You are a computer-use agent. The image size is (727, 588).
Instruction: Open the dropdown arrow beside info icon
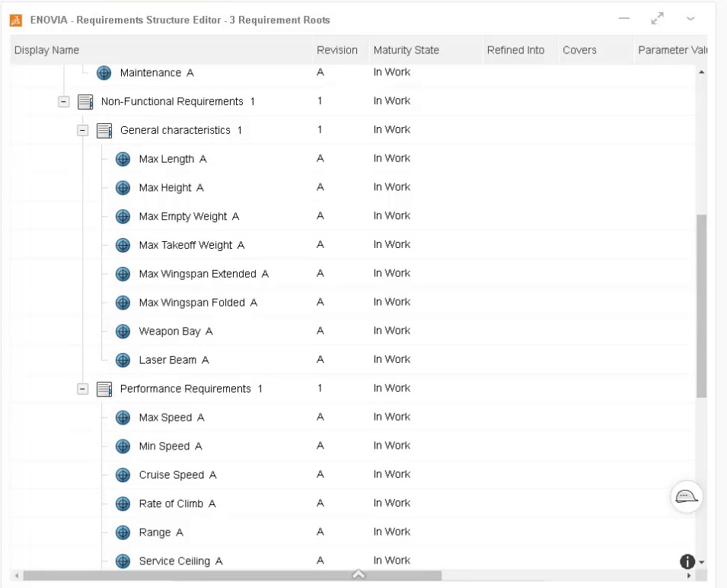(702, 562)
